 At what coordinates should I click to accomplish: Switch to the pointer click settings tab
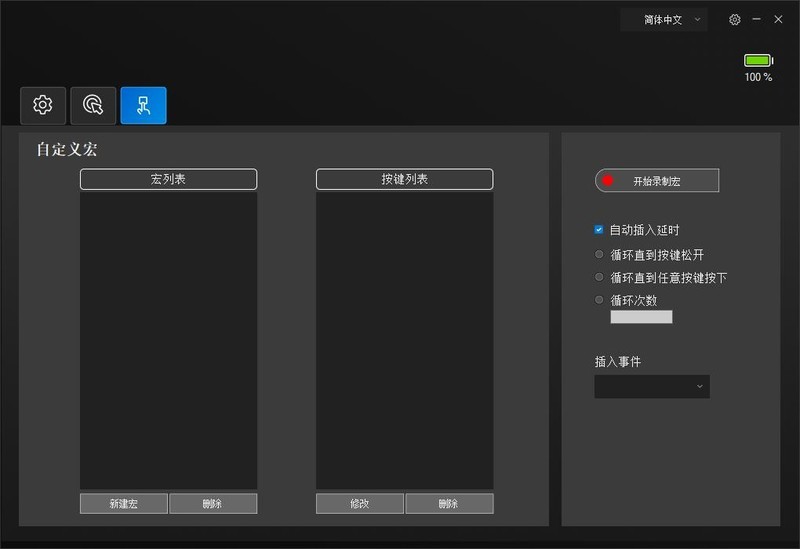point(93,105)
